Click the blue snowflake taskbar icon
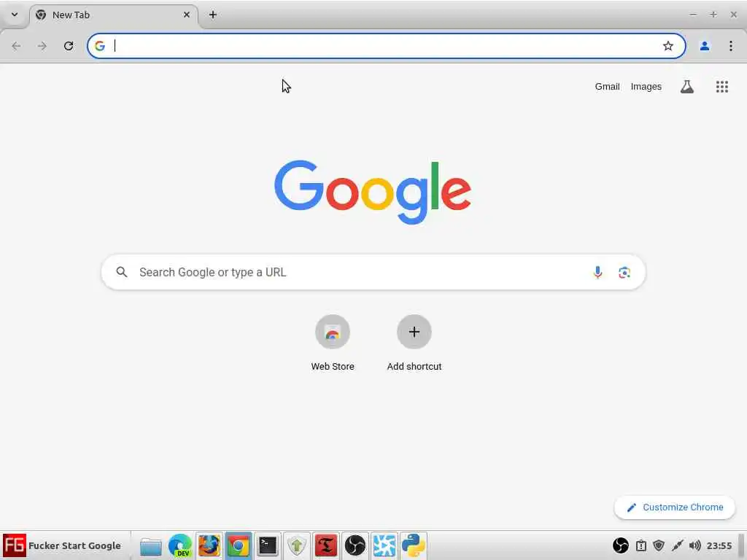Image resolution: width=747 pixels, height=560 pixels. pyautogui.click(x=384, y=545)
